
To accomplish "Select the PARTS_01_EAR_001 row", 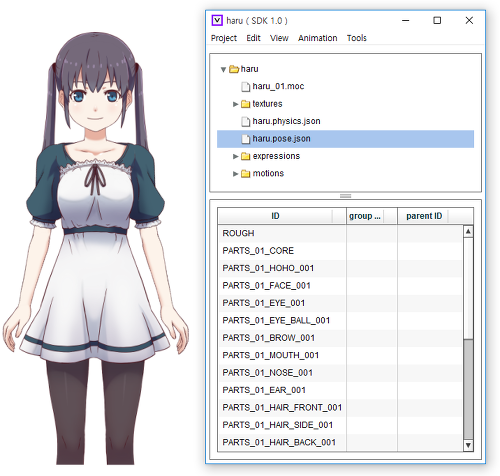I will pyautogui.click(x=340, y=390).
